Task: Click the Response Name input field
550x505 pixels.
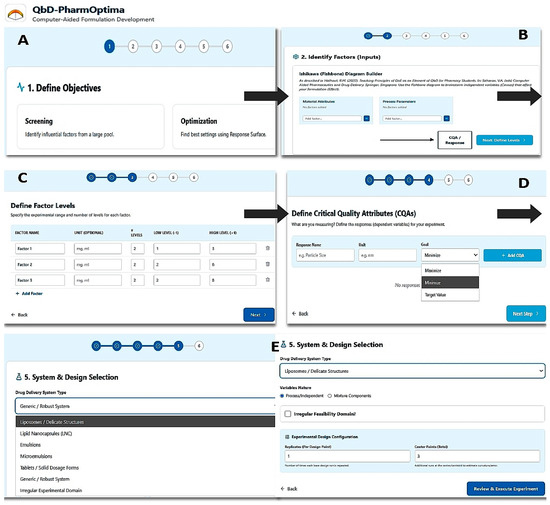Action: point(325,255)
